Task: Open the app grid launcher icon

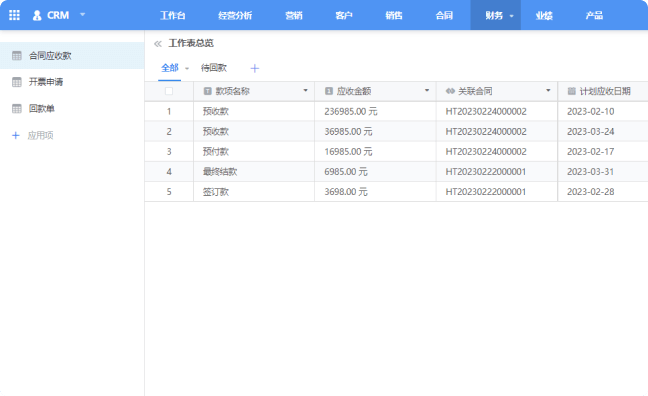Action: (x=14, y=15)
